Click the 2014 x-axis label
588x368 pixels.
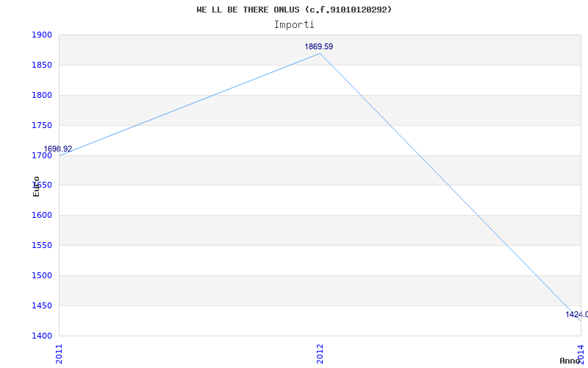pyautogui.click(x=581, y=354)
